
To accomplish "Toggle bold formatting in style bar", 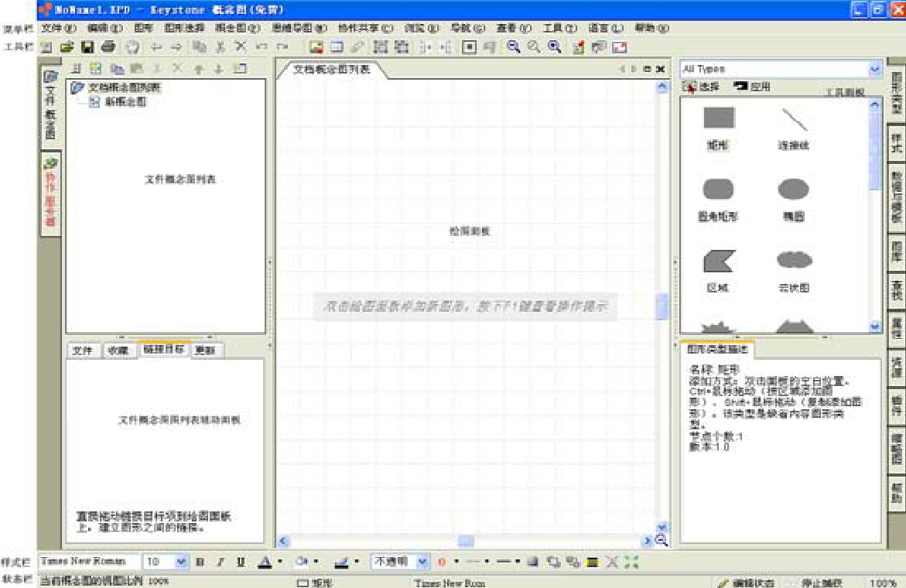I will [x=200, y=562].
